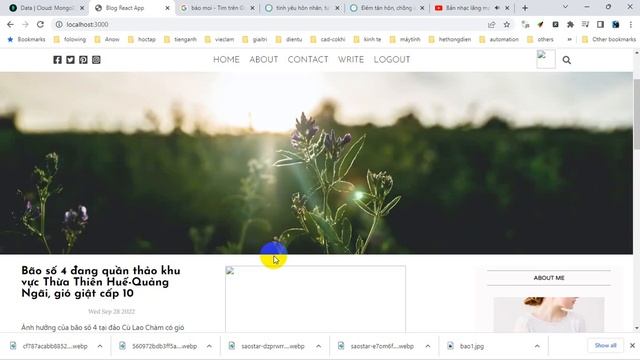Image resolution: width=640 pixels, height=360 pixels.
Task: Bookmark this page with the star
Action: [507, 24]
